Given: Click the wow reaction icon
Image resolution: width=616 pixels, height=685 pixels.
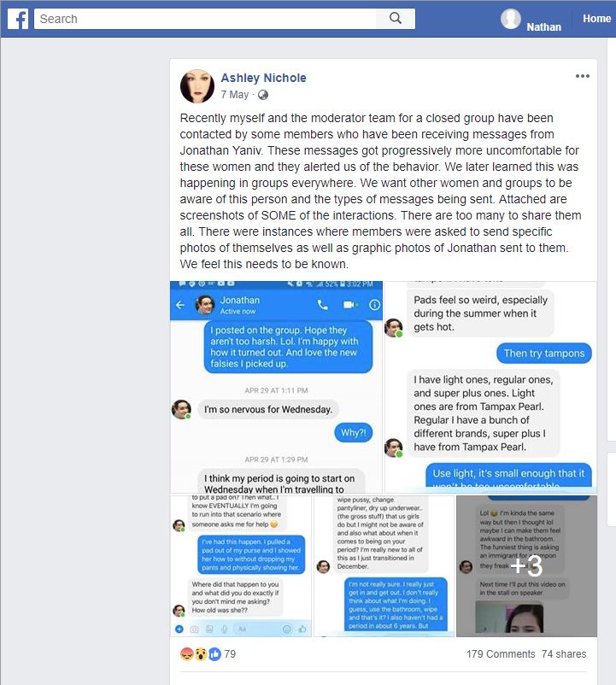Looking at the screenshot, I should pyautogui.click(x=201, y=654).
